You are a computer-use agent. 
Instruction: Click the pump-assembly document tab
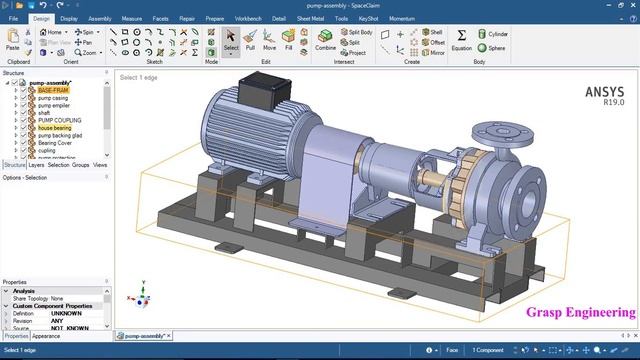[144, 336]
